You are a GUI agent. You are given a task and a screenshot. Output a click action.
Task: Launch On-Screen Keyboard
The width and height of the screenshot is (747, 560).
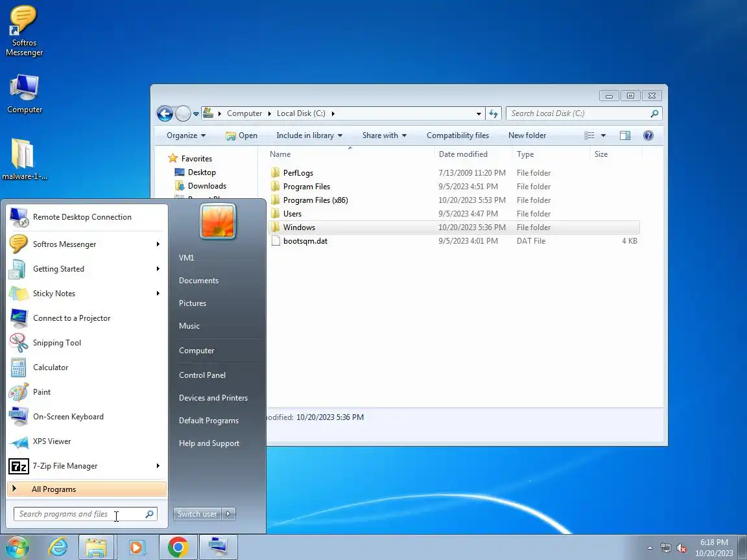[x=87, y=417]
